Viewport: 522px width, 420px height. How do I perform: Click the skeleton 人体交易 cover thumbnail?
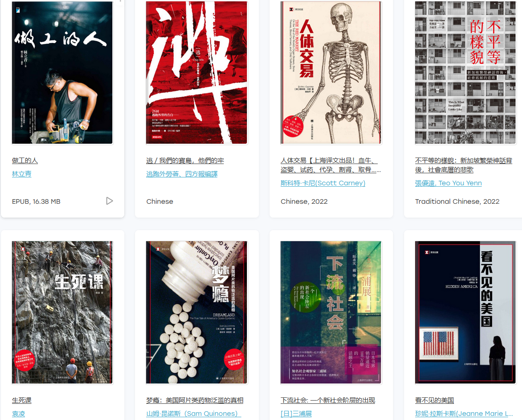tap(331, 73)
